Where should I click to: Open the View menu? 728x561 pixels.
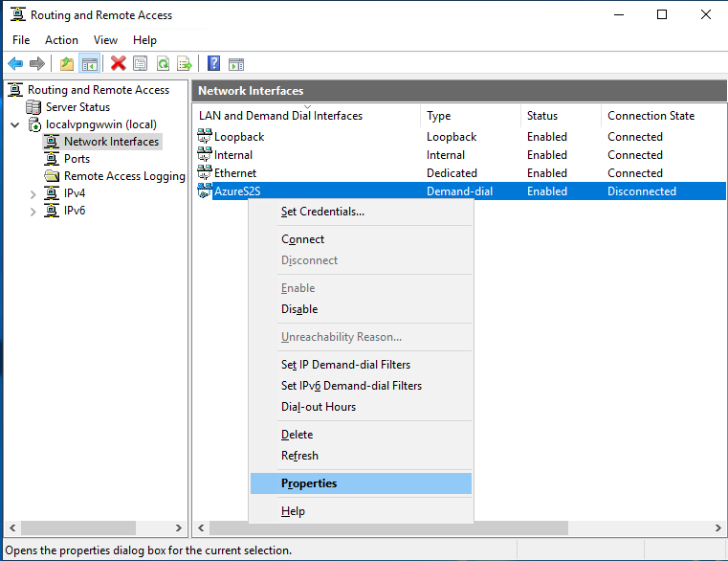[105, 40]
